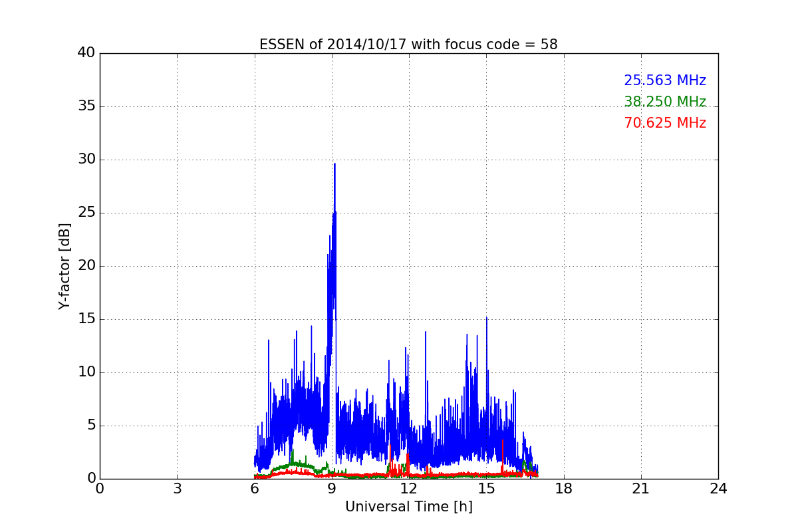Click the y-axis tick label "20"
This screenshot has width=798, height=532.
(x=86, y=266)
